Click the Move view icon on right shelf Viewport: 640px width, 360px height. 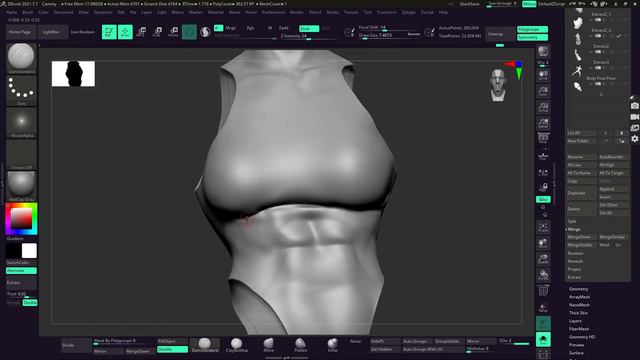(543, 243)
